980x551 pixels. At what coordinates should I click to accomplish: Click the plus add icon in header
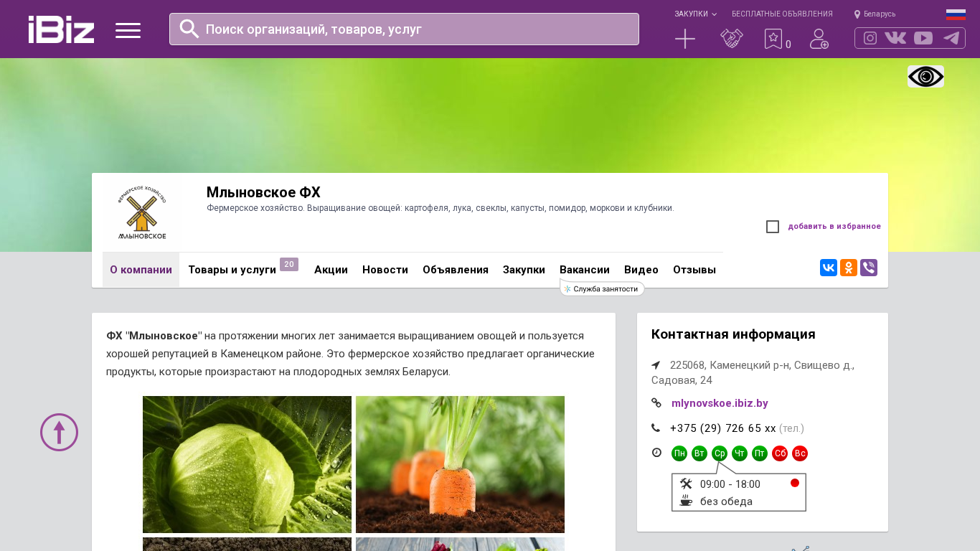pyautogui.click(x=685, y=39)
